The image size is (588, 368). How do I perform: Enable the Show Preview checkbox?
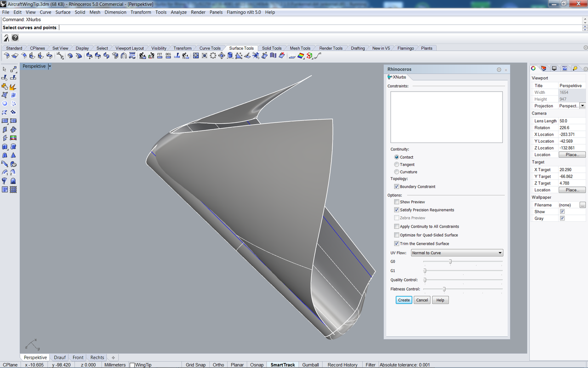pyautogui.click(x=396, y=202)
